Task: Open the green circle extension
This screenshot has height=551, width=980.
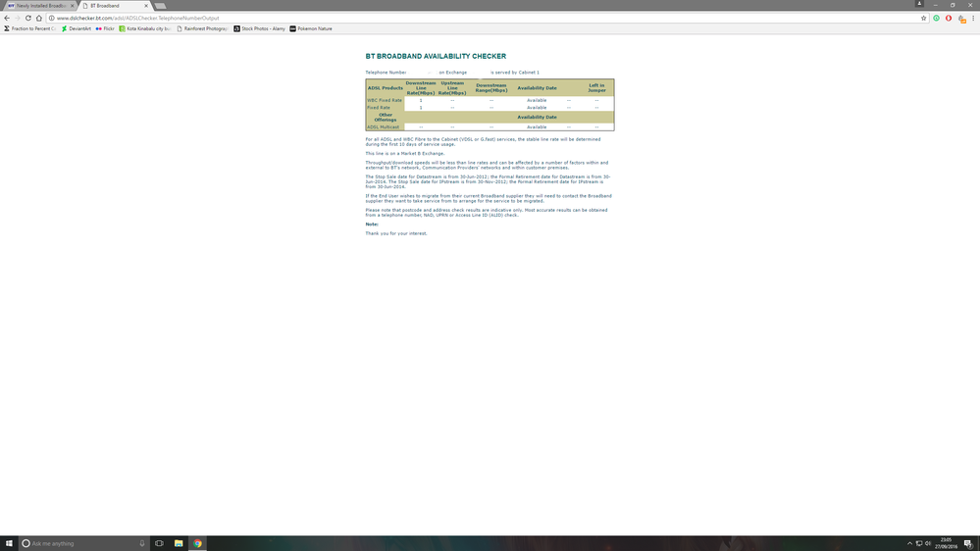Action: 936,18
